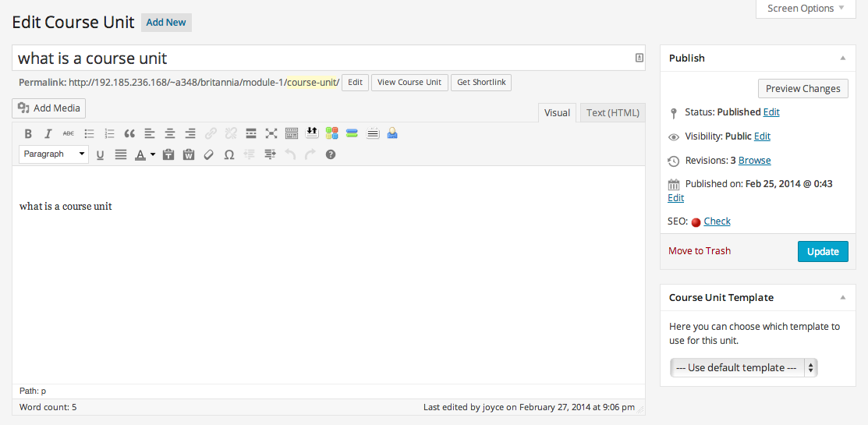Switch to the Text (HTML) tab
Screen dimensions: 868x425
pos(612,113)
